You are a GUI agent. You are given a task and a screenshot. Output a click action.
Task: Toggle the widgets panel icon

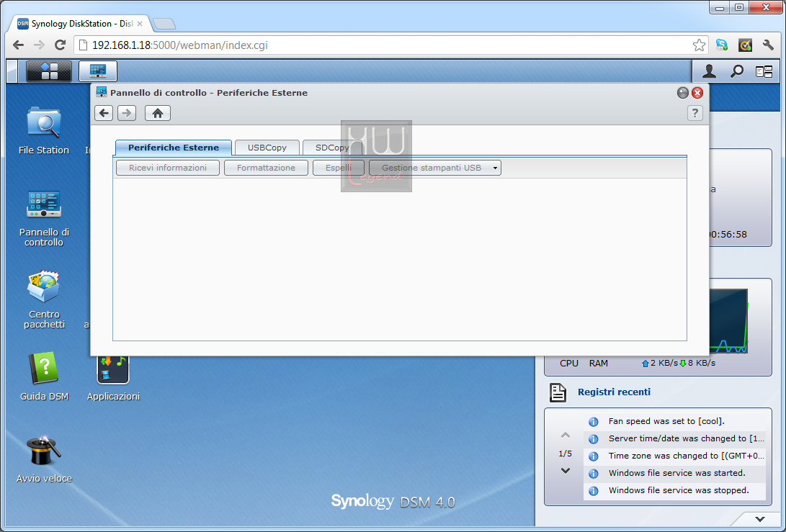764,72
